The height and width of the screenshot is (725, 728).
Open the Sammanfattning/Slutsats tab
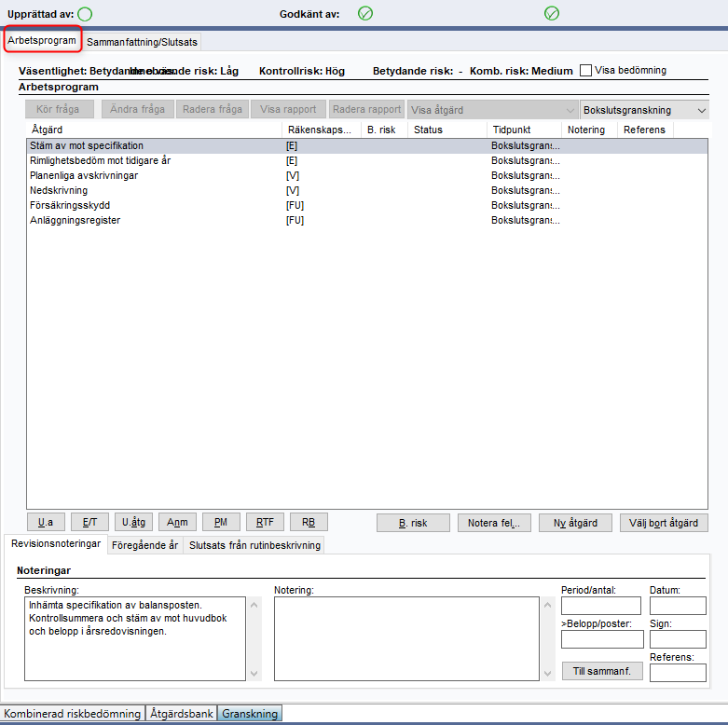pyautogui.click(x=142, y=42)
